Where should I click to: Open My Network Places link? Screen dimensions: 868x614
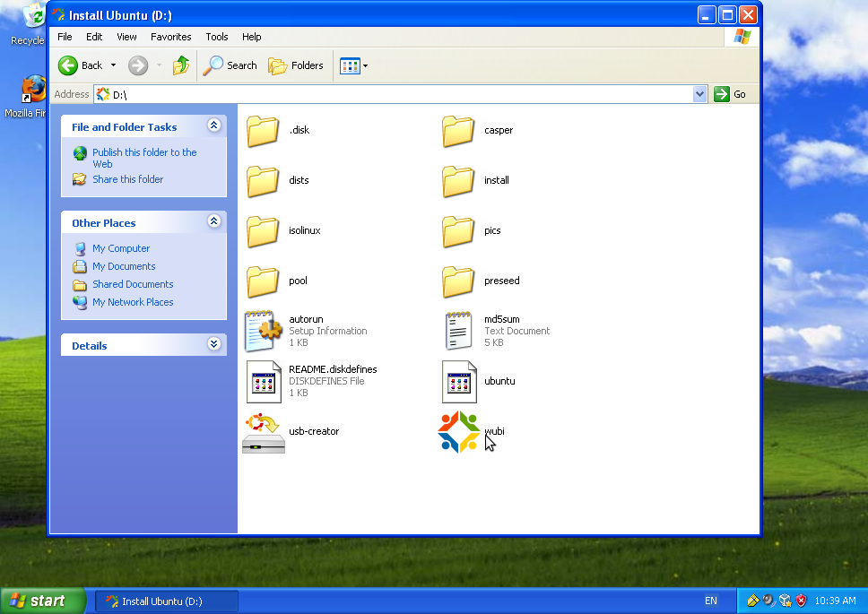point(133,303)
